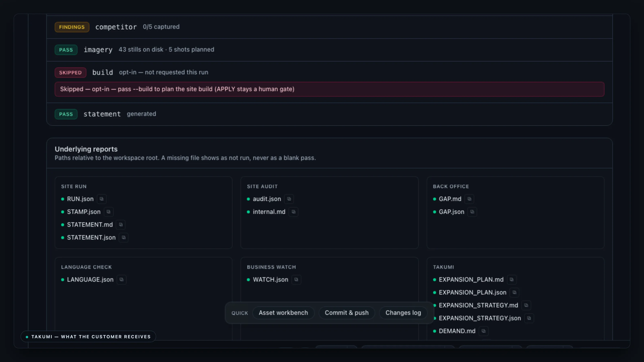The width and height of the screenshot is (644, 362).
Task: Open GAP.md report
Action: click(450, 199)
